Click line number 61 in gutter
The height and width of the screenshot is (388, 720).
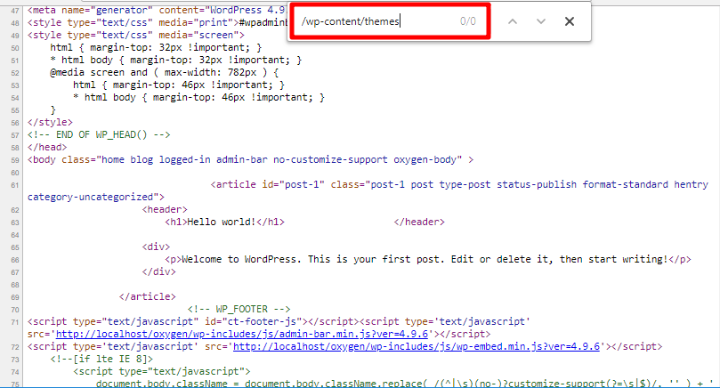(x=15, y=185)
